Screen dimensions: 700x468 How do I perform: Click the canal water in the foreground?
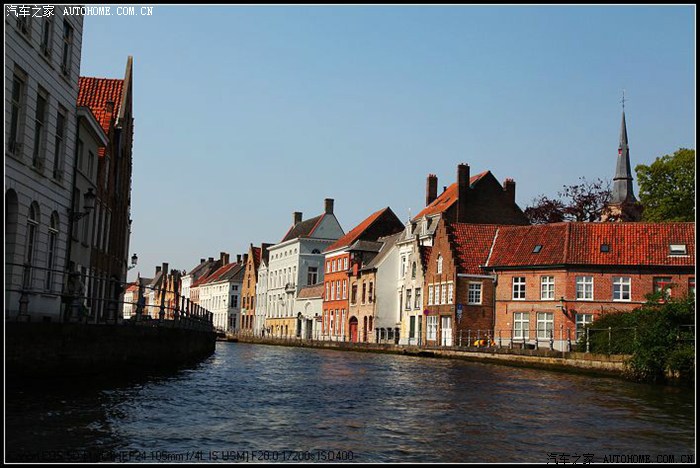350,410
